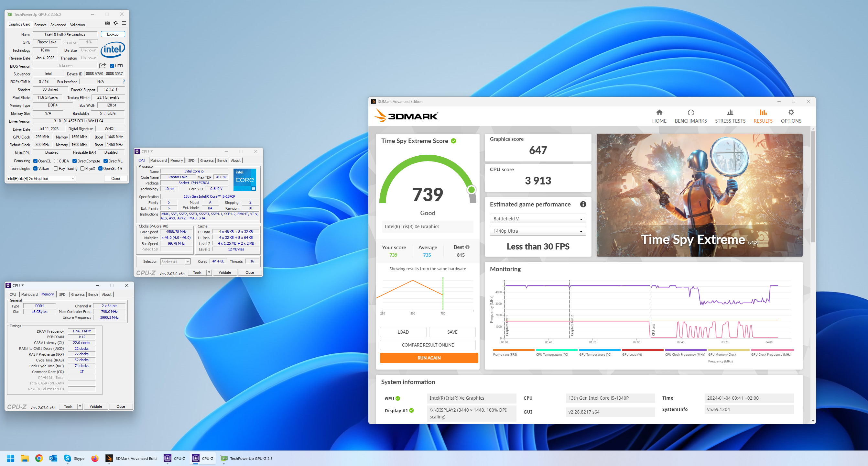
Task: Open Battlefield V game dropdown
Action: [538, 219]
